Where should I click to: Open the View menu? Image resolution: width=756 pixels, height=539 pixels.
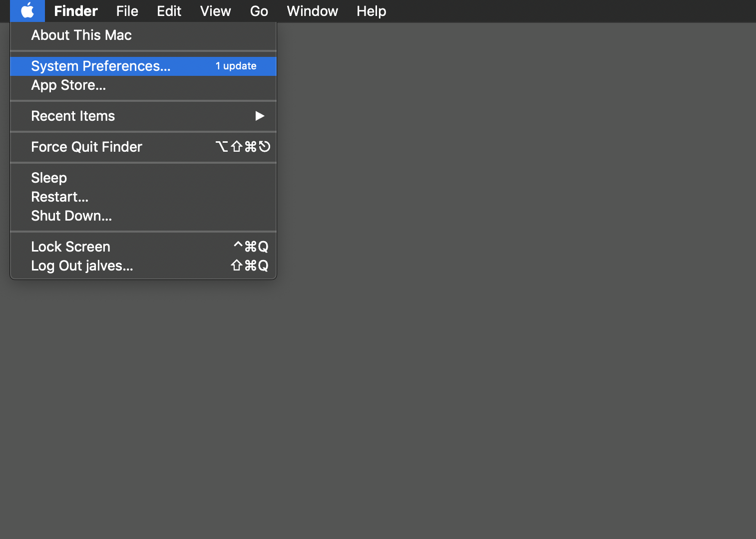tap(215, 11)
